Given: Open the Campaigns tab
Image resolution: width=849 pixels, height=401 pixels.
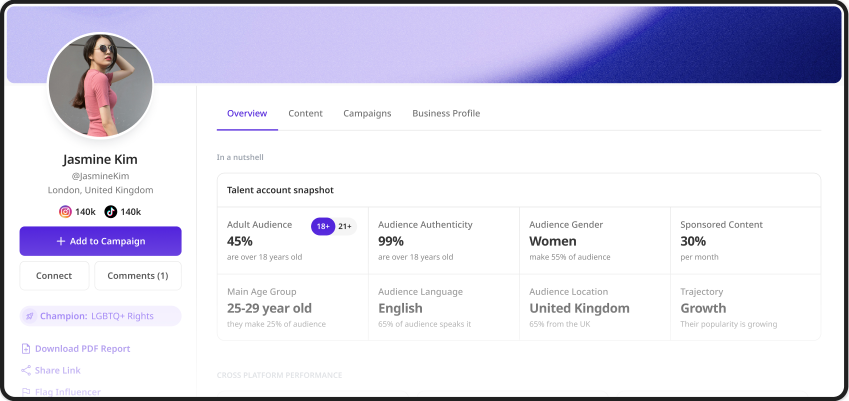Looking at the screenshot, I should [x=367, y=113].
